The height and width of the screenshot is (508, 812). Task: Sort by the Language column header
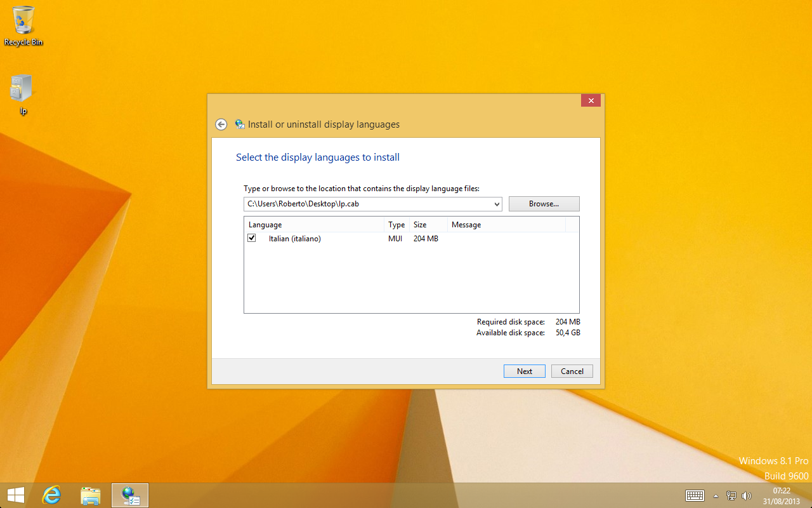click(314, 225)
